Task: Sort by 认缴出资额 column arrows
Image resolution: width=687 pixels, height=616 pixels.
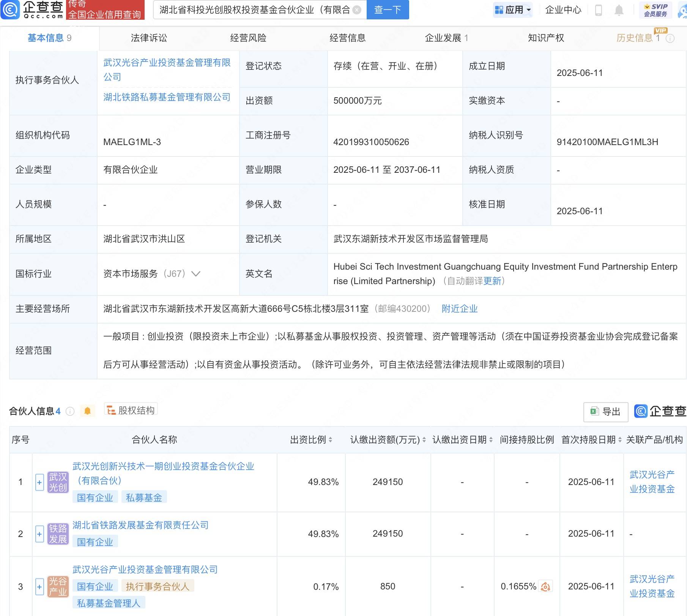Action: click(x=424, y=440)
